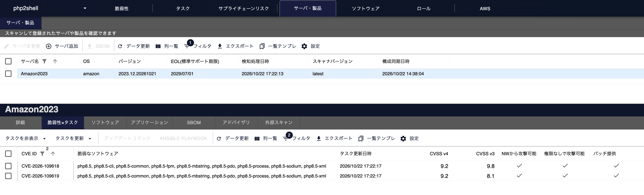The width and height of the screenshot is (644, 195).
Task: Click the サプライチェーンリスク navigation tab
Action: (x=244, y=8)
